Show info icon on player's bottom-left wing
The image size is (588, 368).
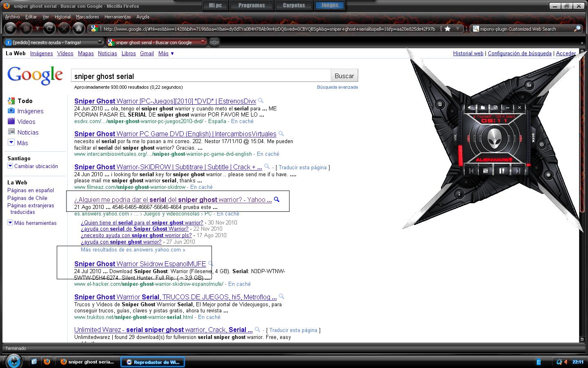tap(459, 194)
